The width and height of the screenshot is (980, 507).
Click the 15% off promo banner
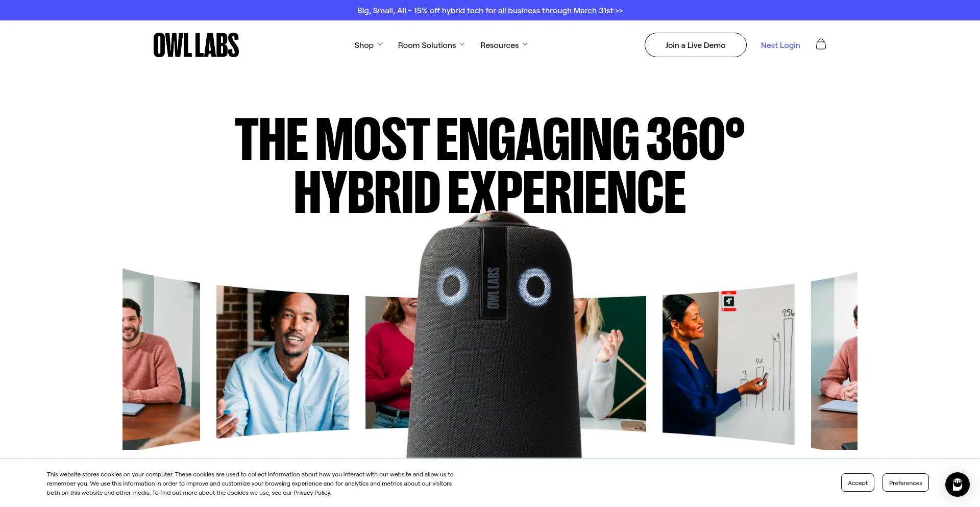[x=490, y=10]
